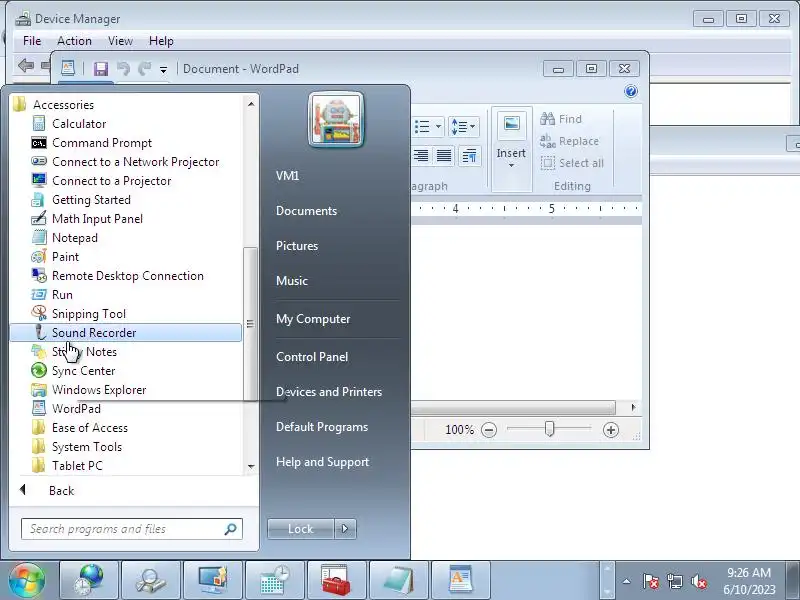Zoom out with minus button in WordPad
Image resolution: width=800 pixels, height=600 pixels.
[x=489, y=430]
